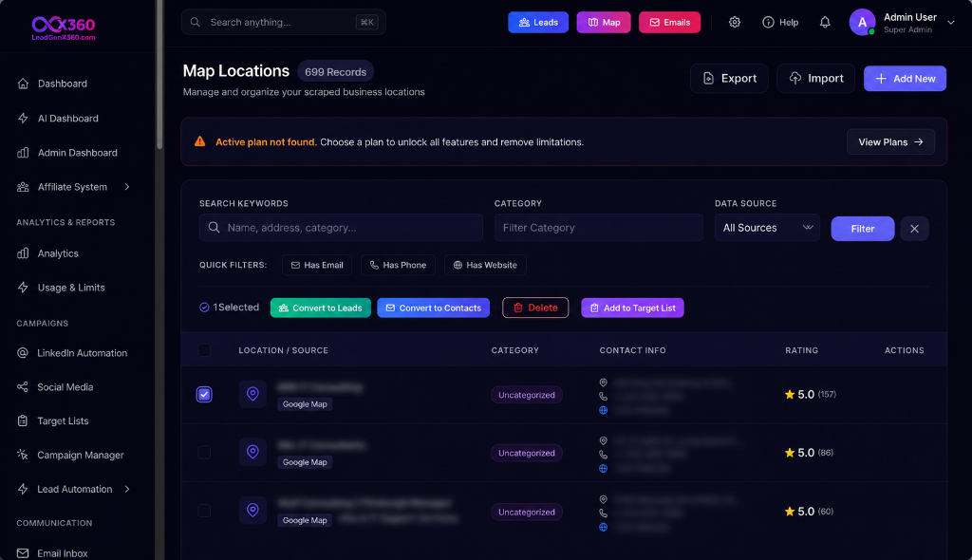Click the Rating column header

pos(801,350)
